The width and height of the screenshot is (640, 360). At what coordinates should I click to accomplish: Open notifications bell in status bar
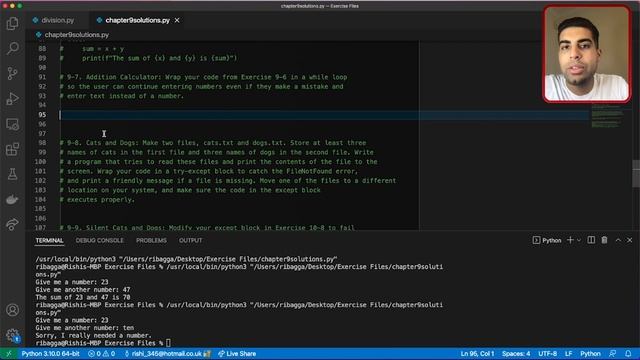click(628, 354)
